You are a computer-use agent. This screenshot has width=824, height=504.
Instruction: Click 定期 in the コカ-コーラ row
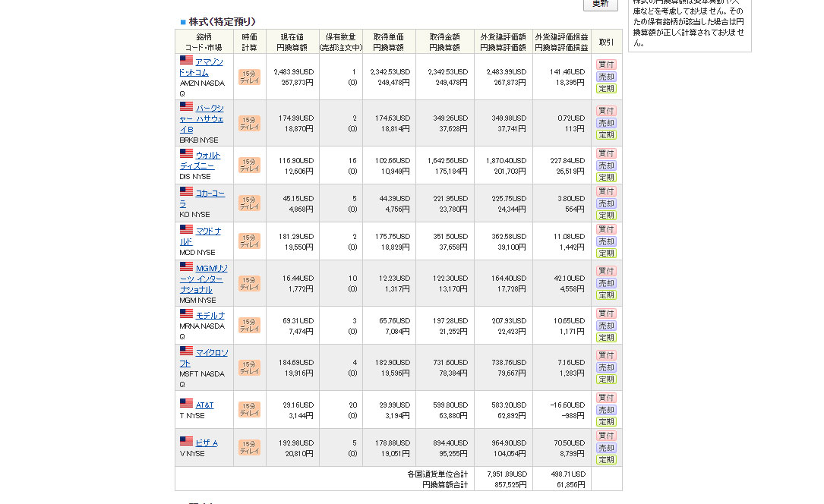tap(606, 216)
